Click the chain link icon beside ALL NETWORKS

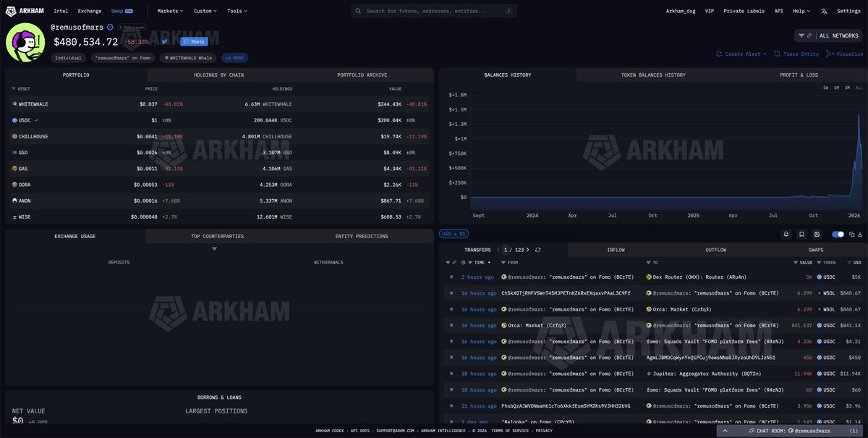[x=810, y=35]
